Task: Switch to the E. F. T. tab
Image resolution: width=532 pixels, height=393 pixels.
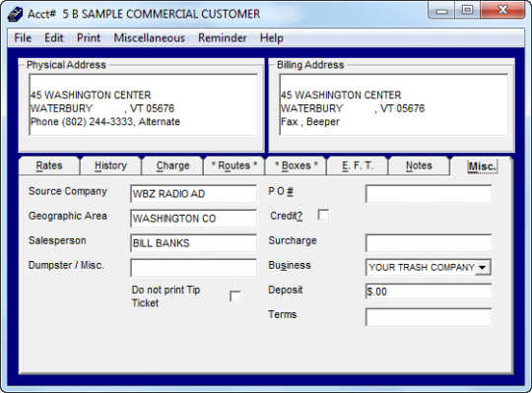Action: (358, 165)
